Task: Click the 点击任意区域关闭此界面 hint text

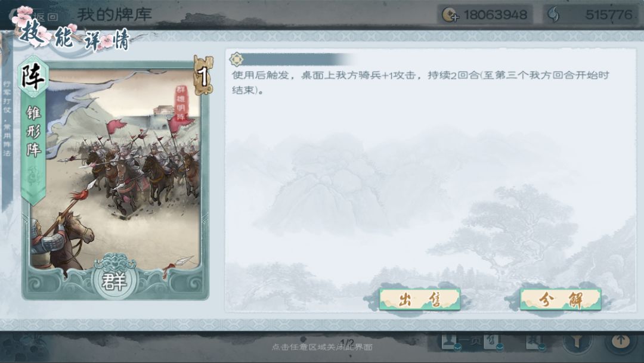Action: 322,348
